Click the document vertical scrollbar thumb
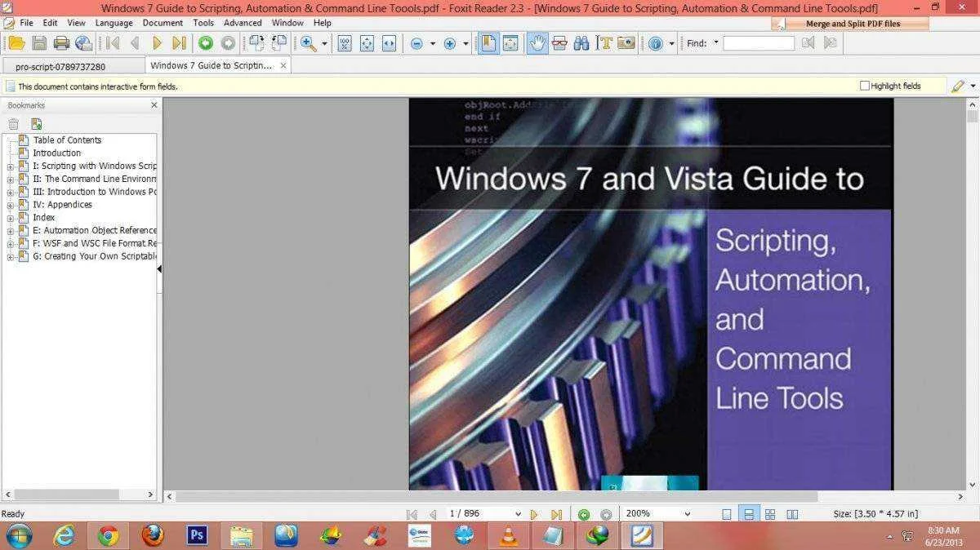Image resolution: width=980 pixels, height=550 pixels. 972,117
